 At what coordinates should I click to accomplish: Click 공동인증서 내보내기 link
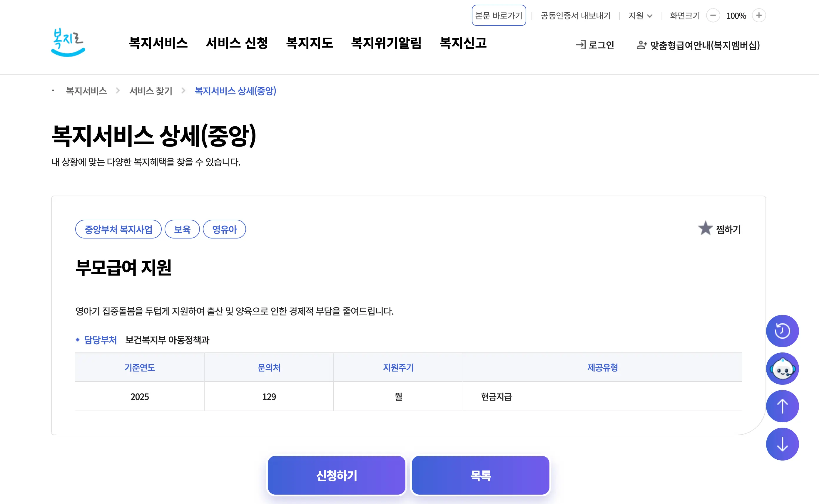click(576, 16)
